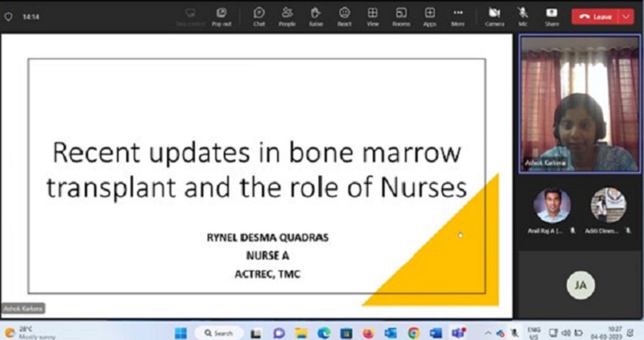This screenshot has height=340, width=644.
Task: Open the More actions menu
Action: click(458, 15)
